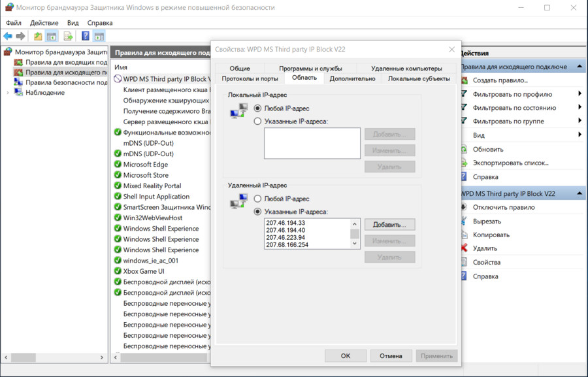Click the blocked icon of the WPD rule
This screenshot has height=377, width=588.
point(118,79)
